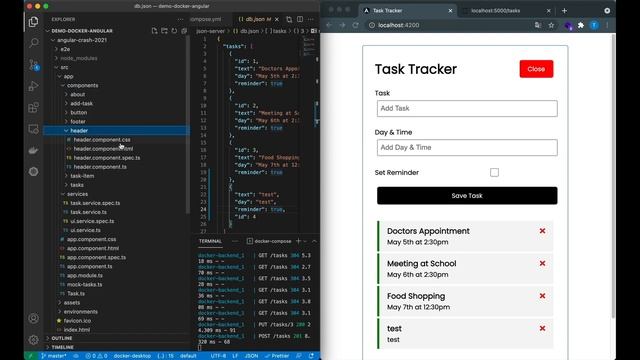Delete the Doctors Appointment task
The image size is (640, 360).
coord(542,231)
